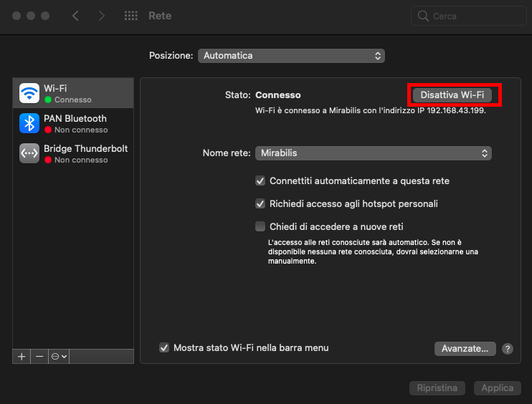Open the service action menu below the list
The width and height of the screenshot is (532, 404).
click(x=59, y=356)
